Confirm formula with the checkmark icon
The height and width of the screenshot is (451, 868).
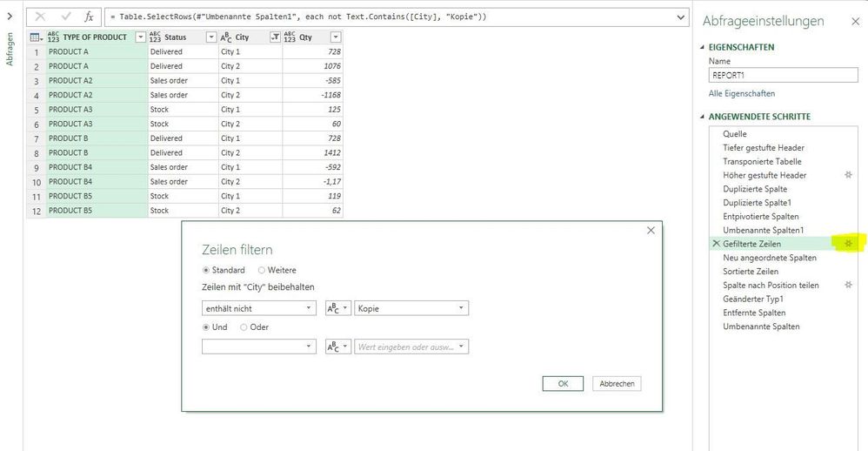coord(66,17)
